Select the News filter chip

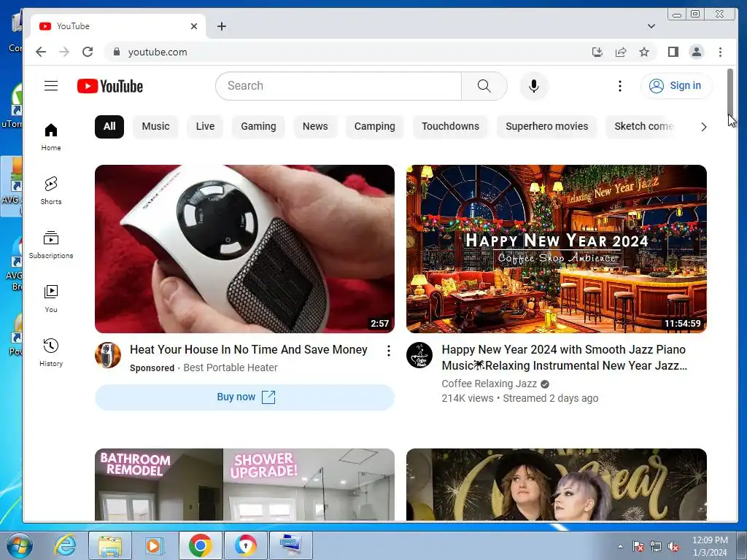click(x=315, y=127)
